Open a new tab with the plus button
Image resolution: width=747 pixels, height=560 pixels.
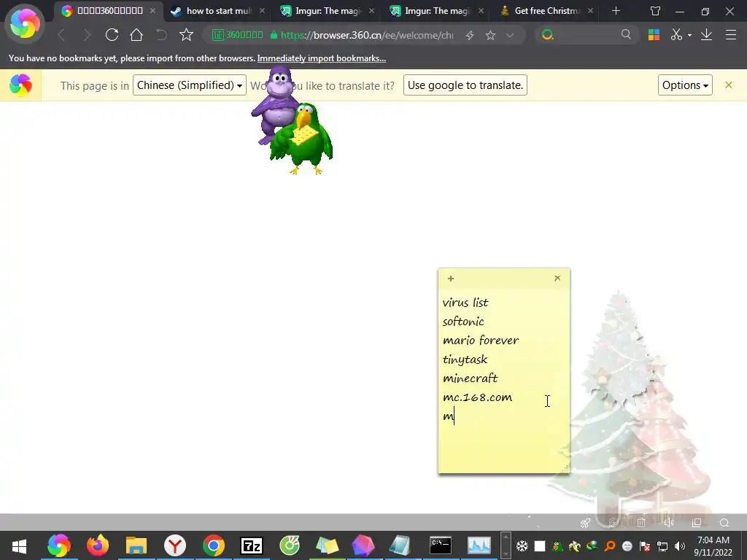coord(616,10)
